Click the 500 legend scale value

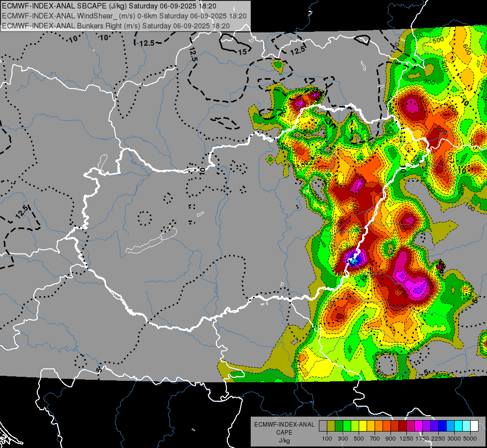point(359,439)
